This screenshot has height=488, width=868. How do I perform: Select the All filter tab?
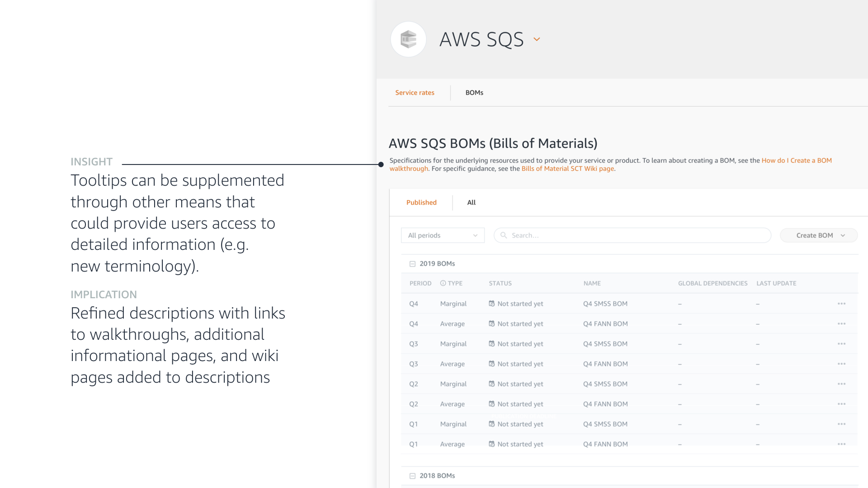click(471, 202)
